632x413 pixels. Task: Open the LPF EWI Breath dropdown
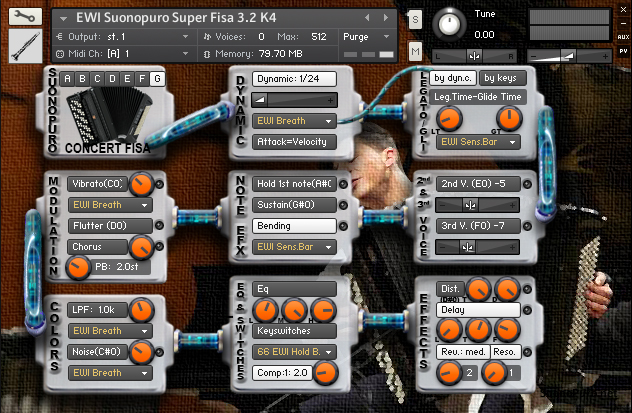point(110,331)
